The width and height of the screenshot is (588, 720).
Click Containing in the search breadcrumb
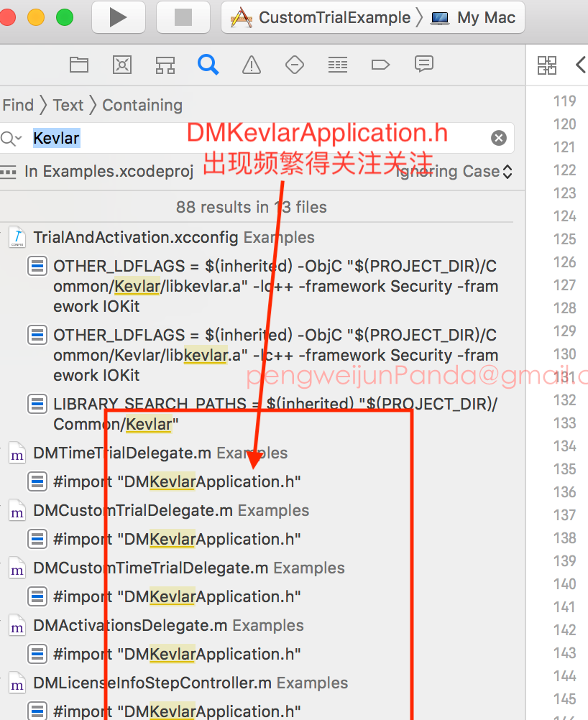click(x=142, y=105)
